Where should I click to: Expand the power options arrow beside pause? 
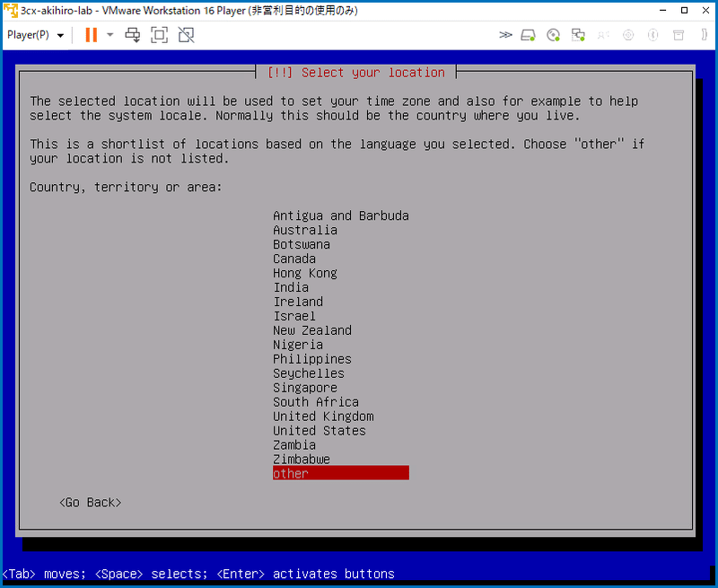pos(109,35)
